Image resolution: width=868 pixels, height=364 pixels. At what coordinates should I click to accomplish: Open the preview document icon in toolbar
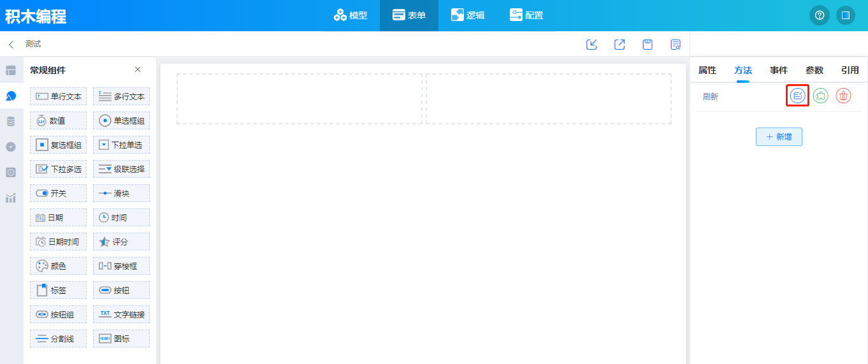[x=676, y=45]
